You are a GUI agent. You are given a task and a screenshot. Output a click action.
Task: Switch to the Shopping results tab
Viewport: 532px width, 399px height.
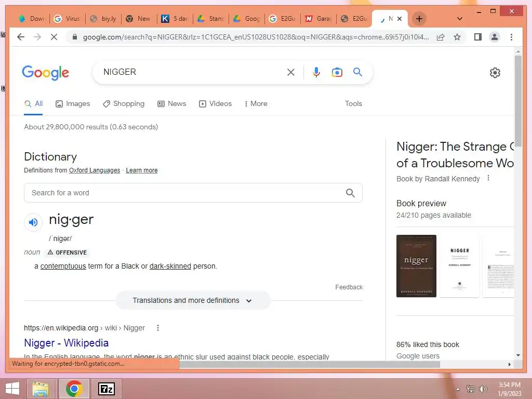coord(124,103)
